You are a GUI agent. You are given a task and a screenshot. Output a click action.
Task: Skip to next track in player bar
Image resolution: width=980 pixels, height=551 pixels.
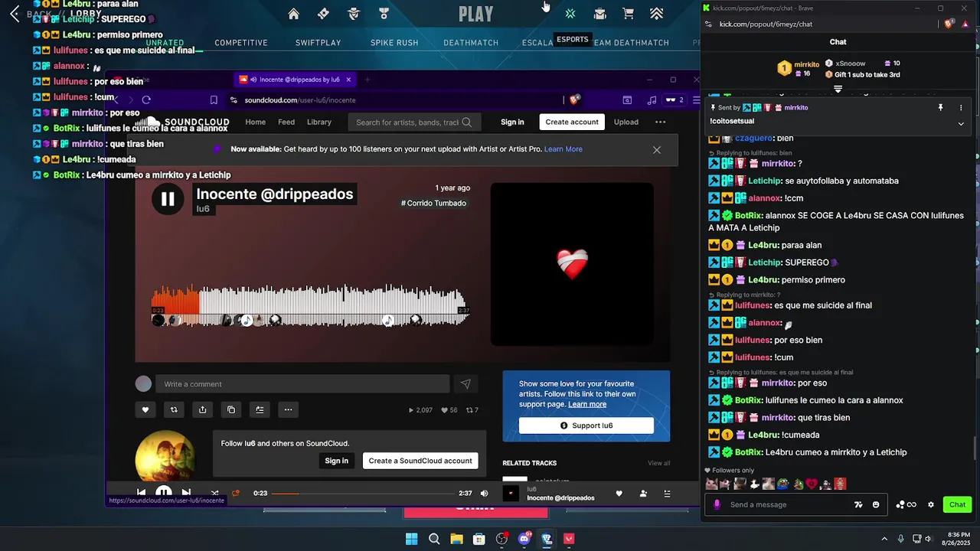point(186,493)
